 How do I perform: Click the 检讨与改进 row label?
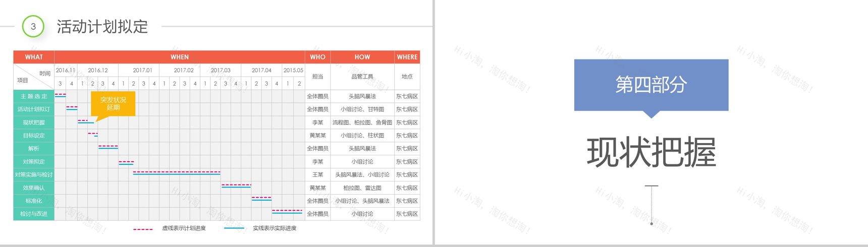click(x=34, y=214)
